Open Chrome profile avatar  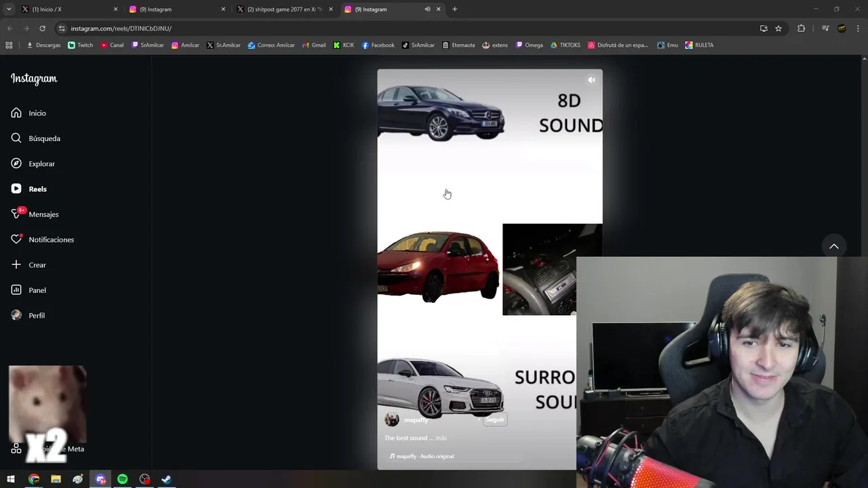click(x=842, y=28)
